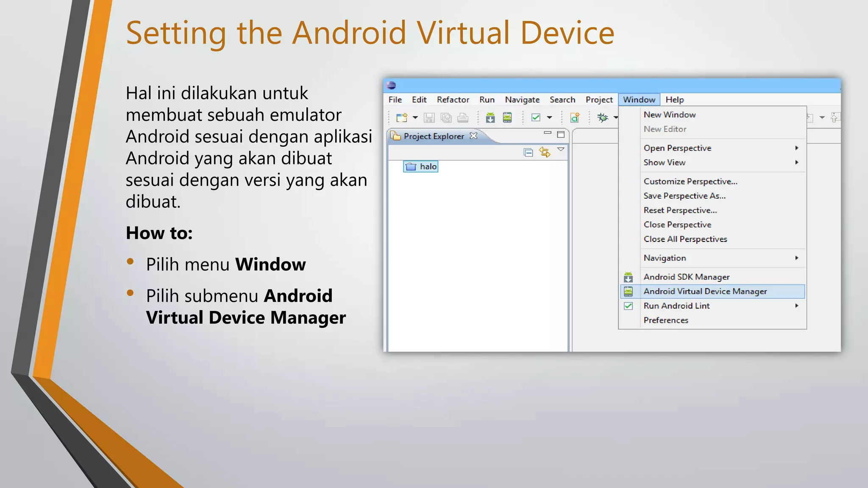Open the New wizard dropdown arrow

tap(415, 117)
